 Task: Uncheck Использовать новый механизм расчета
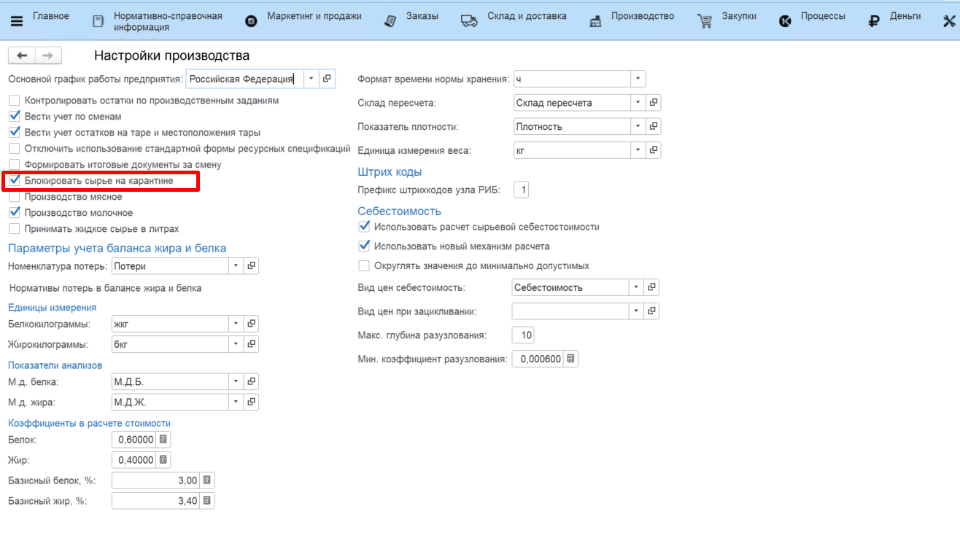pos(364,246)
